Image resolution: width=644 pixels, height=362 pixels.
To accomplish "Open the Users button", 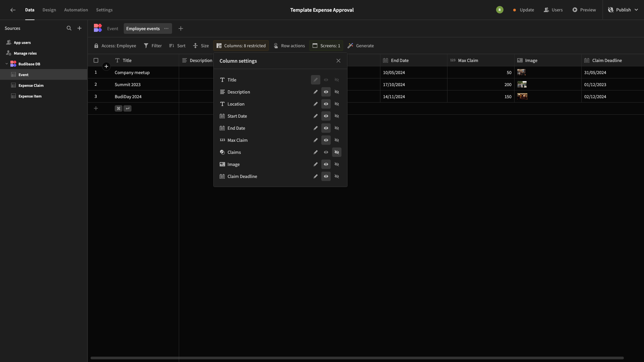I will (x=553, y=10).
